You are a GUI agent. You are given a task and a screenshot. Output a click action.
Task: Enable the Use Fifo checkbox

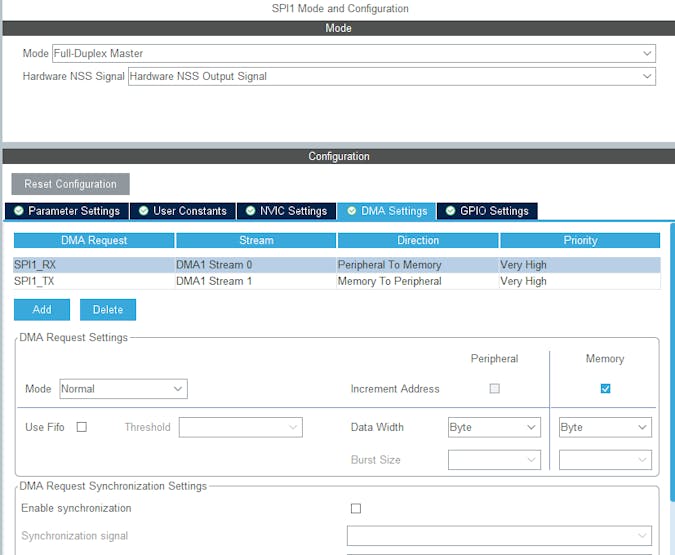(x=81, y=427)
